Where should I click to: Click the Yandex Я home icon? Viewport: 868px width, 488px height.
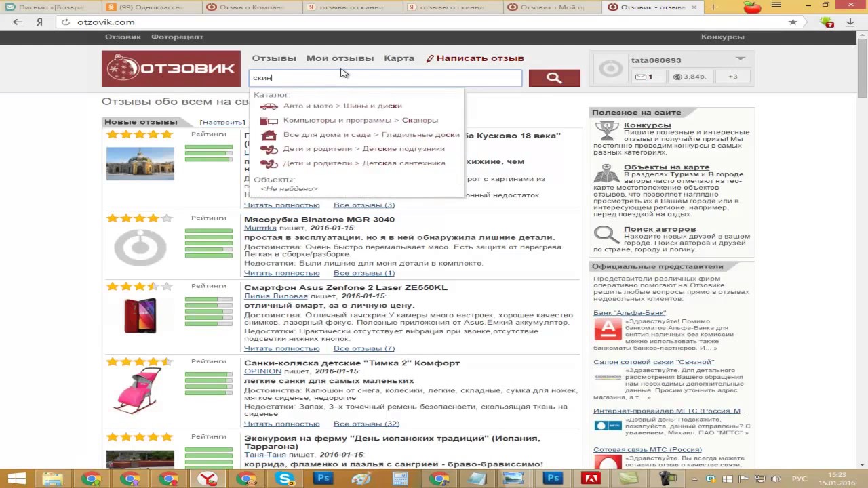pyautogui.click(x=40, y=22)
